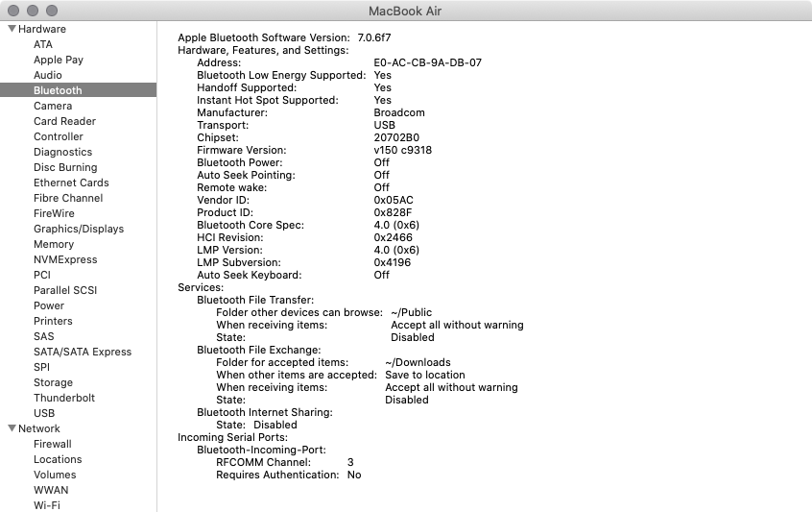The image size is (812, 512).
Task: Select ATA in the sidebar
Action: click(x=43, y=44)
